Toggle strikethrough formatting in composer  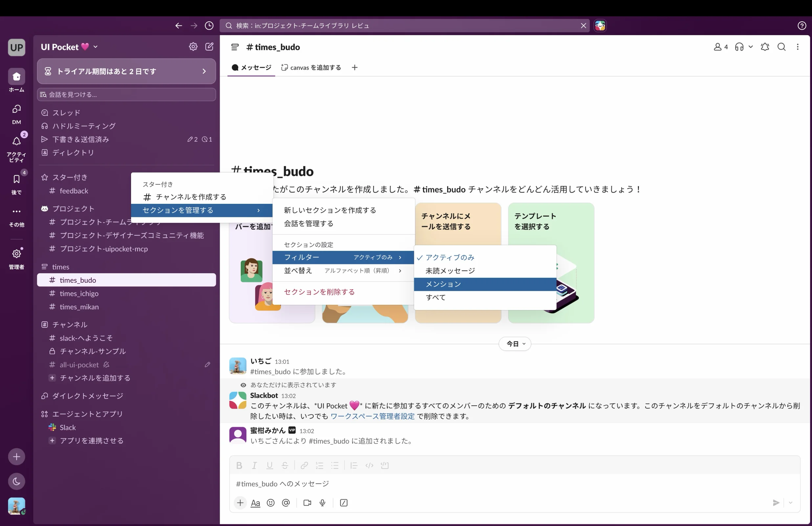285,465
